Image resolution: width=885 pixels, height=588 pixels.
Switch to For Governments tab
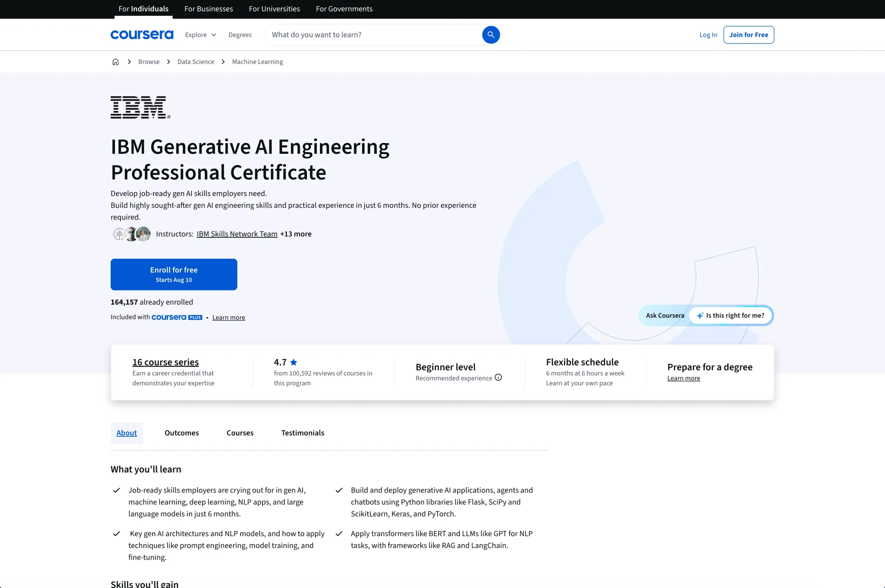(344, 9)
